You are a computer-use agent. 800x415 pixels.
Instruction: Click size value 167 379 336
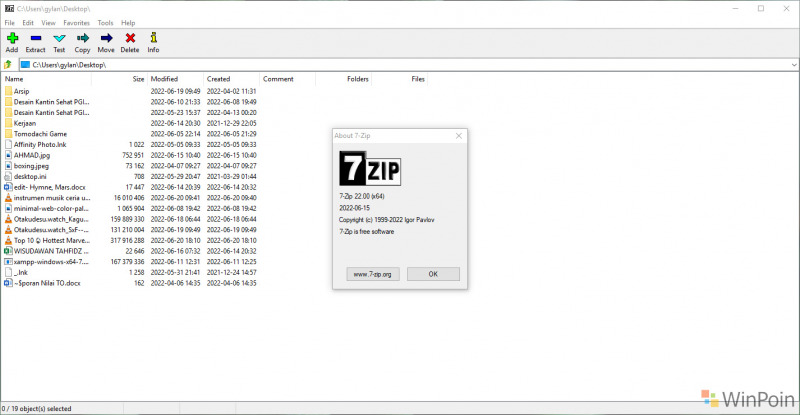[128, 262]
